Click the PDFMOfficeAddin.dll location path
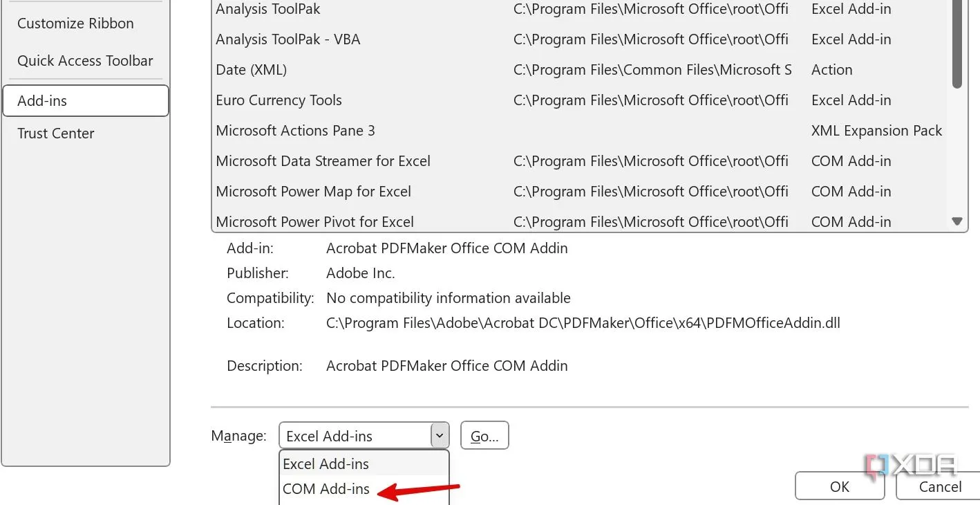 (583, 323)
